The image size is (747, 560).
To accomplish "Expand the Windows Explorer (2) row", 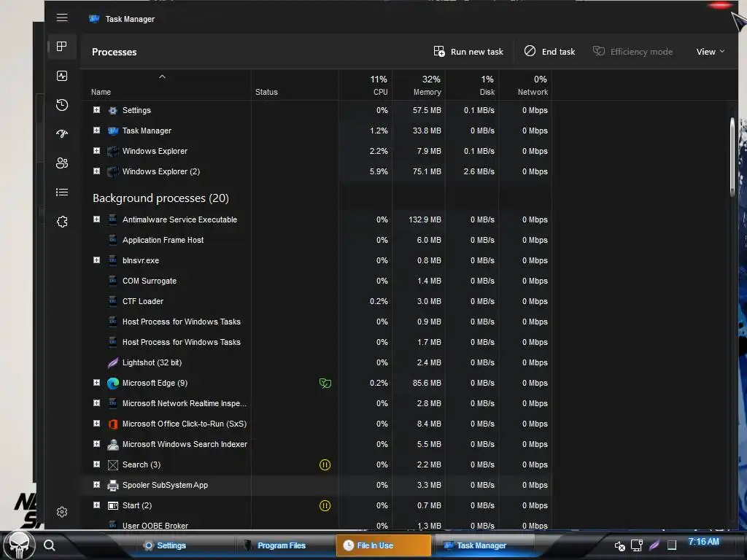I will point(97,171).
